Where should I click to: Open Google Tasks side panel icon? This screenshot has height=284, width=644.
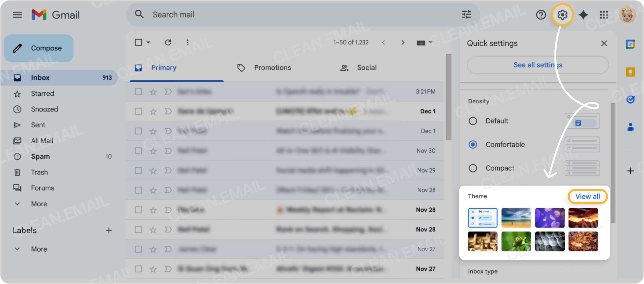tap(630, 99)
